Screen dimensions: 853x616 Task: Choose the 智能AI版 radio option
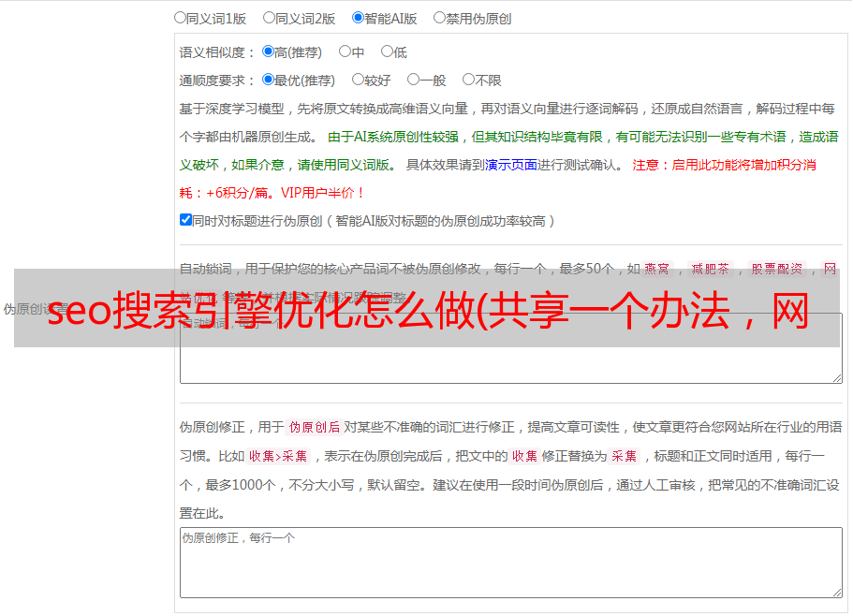pos(358,18)
